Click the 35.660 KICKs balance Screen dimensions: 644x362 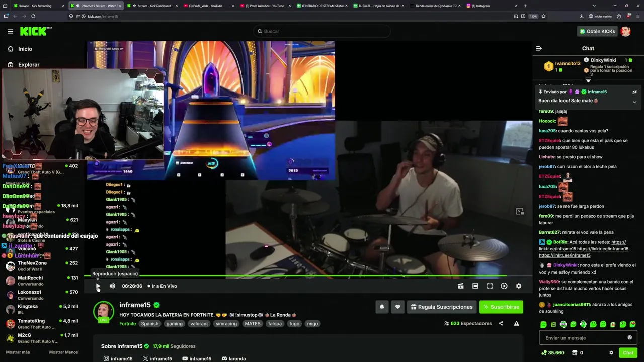(552, 352)
